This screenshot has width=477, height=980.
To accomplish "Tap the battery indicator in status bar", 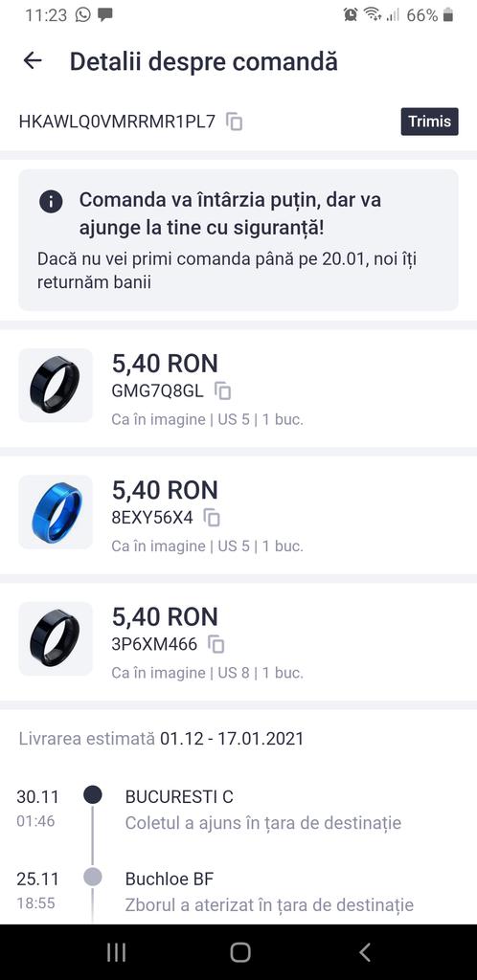I will click(447, 15).
